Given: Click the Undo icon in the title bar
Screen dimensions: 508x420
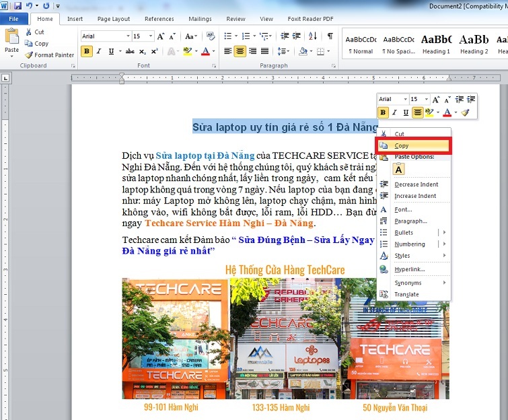Looking at the screenshot, I should (29, 5).
